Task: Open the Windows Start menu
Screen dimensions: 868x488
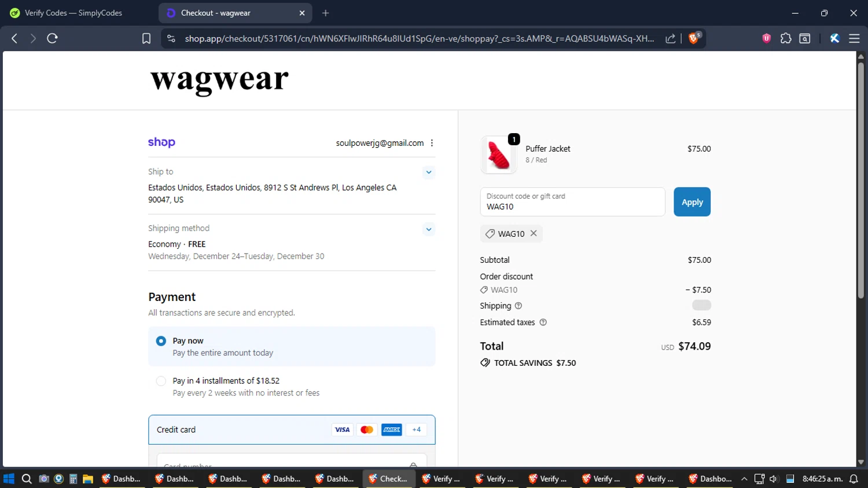Action: (x=9, y=479)
